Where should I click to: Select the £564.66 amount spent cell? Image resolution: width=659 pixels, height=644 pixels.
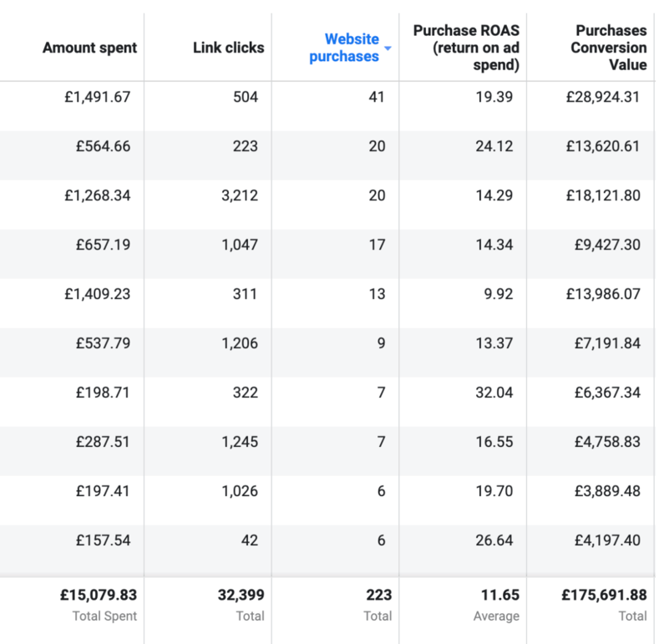(99, 146)
